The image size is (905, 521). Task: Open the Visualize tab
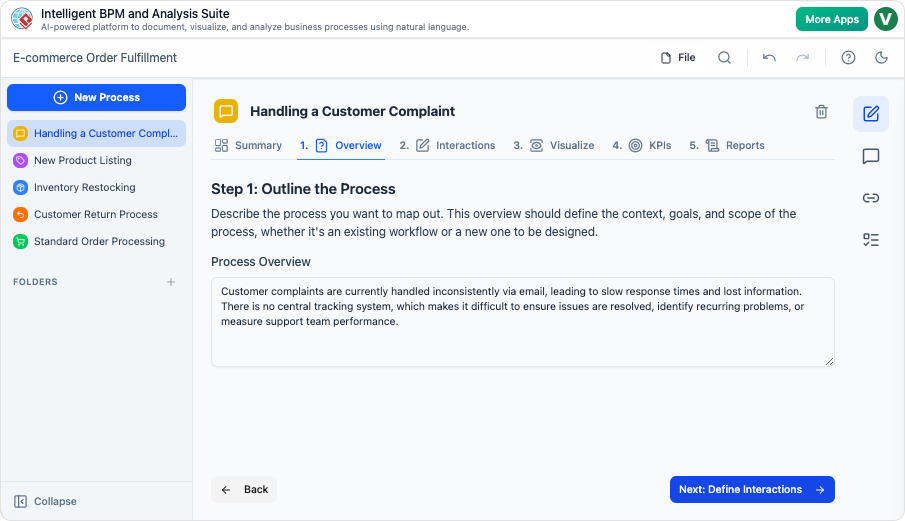pos(554,145)
